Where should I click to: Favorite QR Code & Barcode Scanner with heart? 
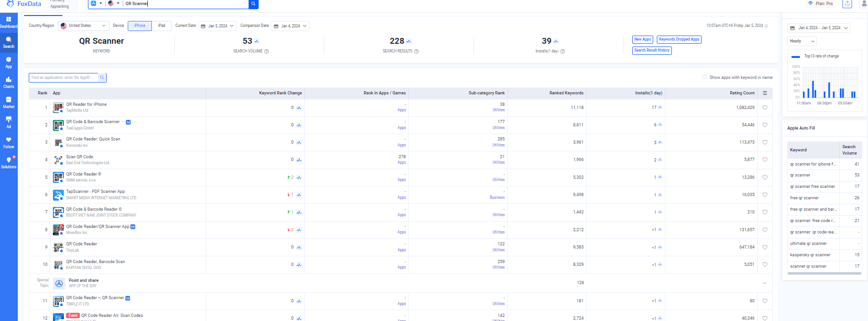point(765,125)
